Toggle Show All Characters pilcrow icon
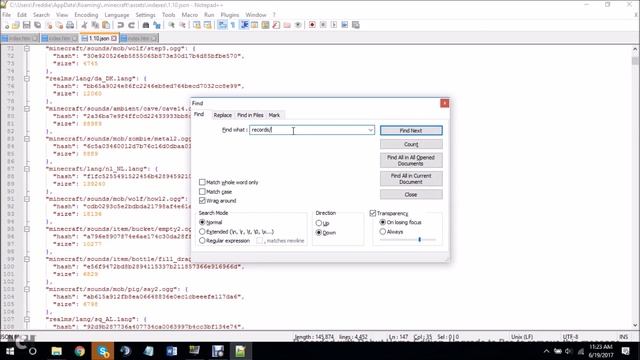 click(x=233, y=25)
